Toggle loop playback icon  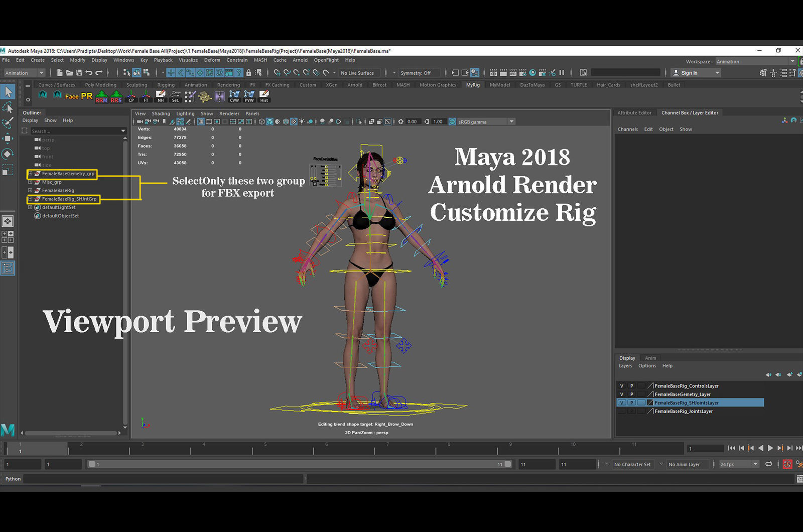[x=768, y=464]
